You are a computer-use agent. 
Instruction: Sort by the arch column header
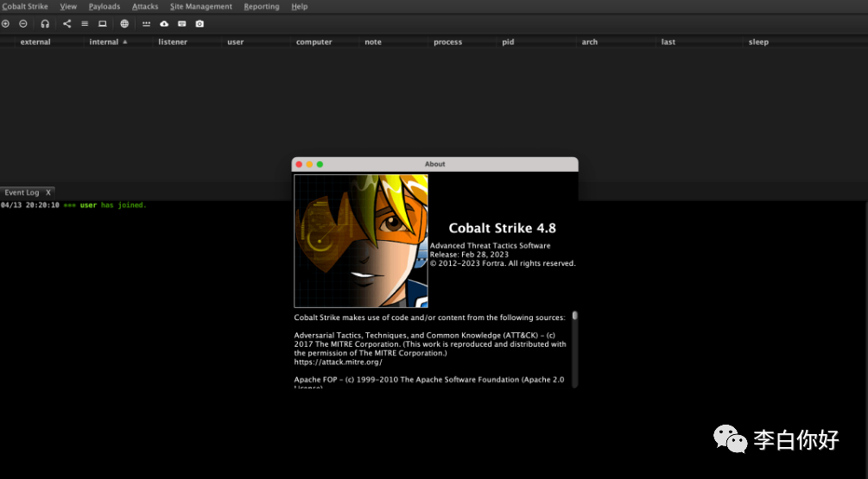point(590,42)
